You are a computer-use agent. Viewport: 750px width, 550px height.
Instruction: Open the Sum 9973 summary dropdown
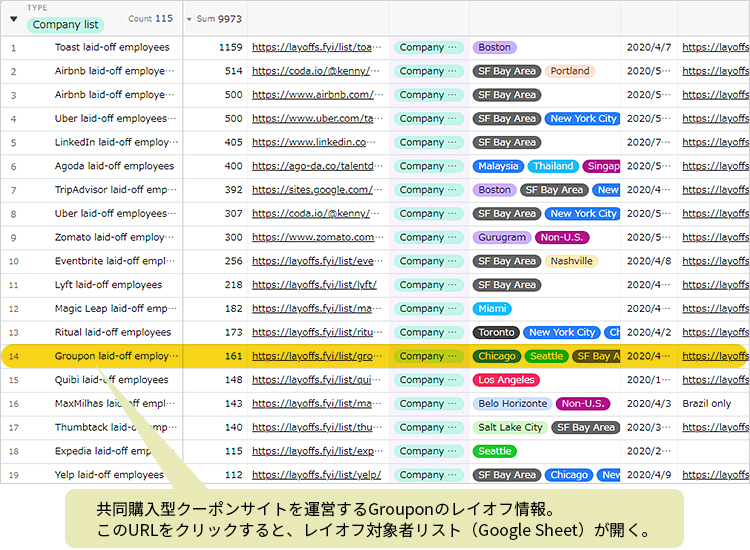[189, 19]
